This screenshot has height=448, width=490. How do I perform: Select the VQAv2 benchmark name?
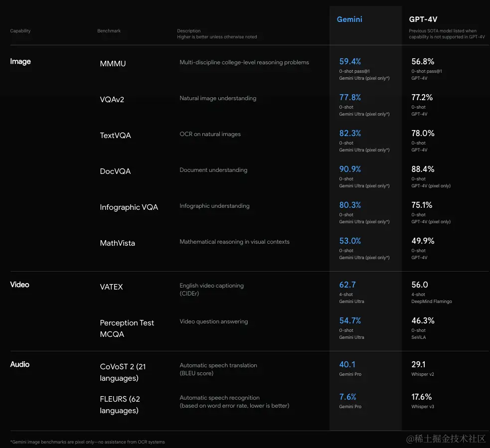(x=112, y=100)
